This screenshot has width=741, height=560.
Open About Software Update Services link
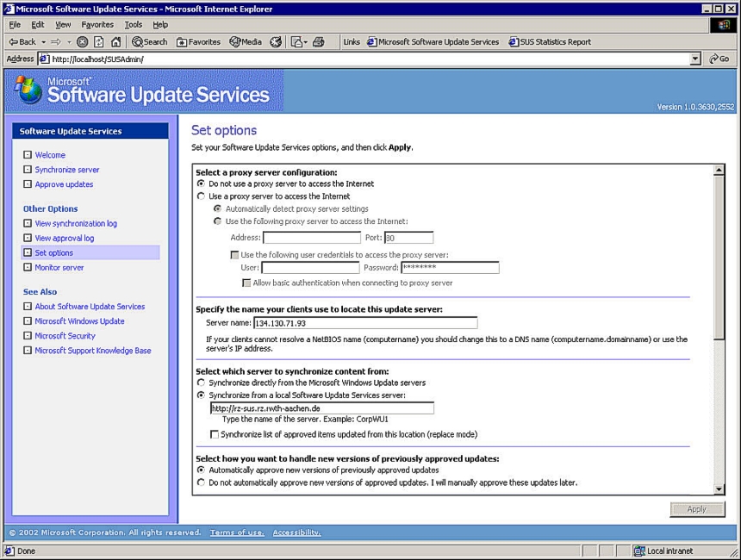click(x=90, y=306)
